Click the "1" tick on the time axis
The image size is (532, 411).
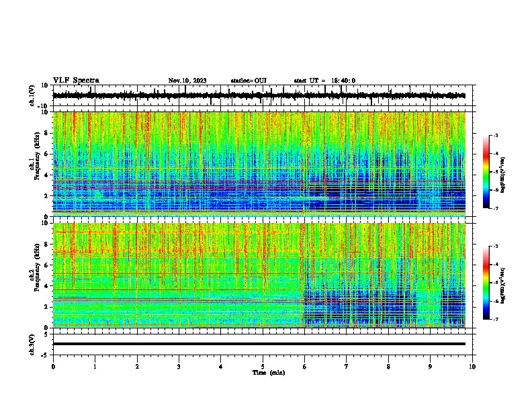click(95, 367)
